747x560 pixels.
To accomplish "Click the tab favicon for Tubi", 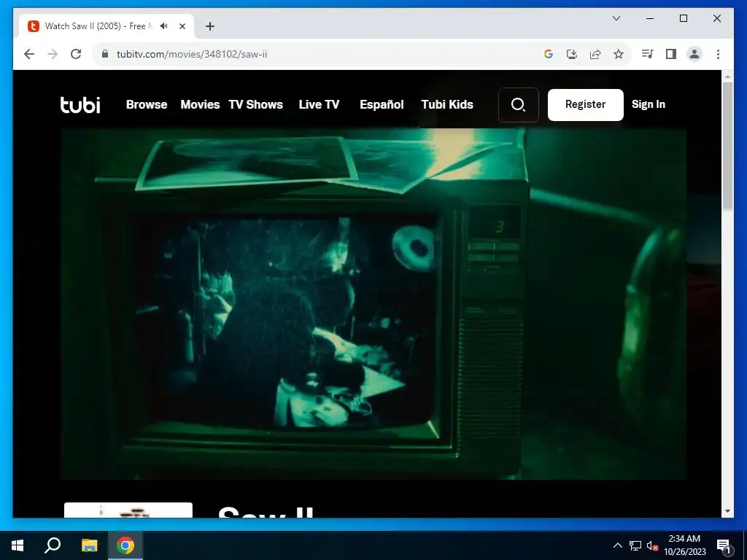I will tap(34, 26).
